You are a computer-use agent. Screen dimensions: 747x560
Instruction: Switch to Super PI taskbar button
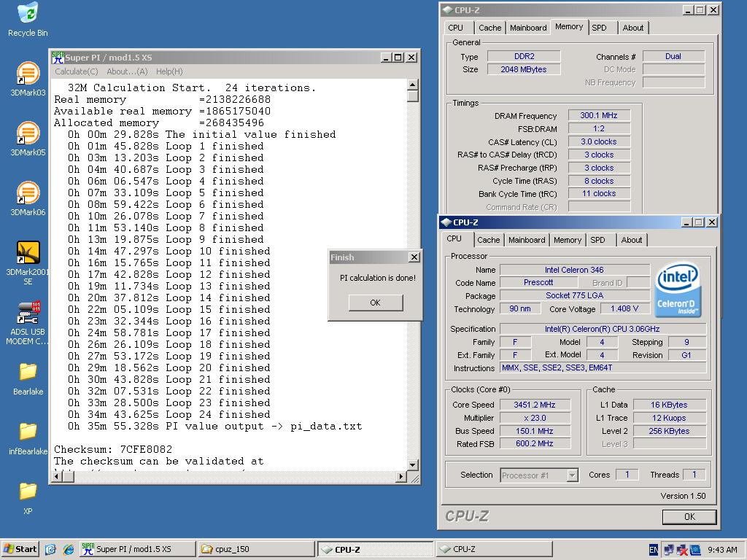pyautogui.click(x=138, y=549)
